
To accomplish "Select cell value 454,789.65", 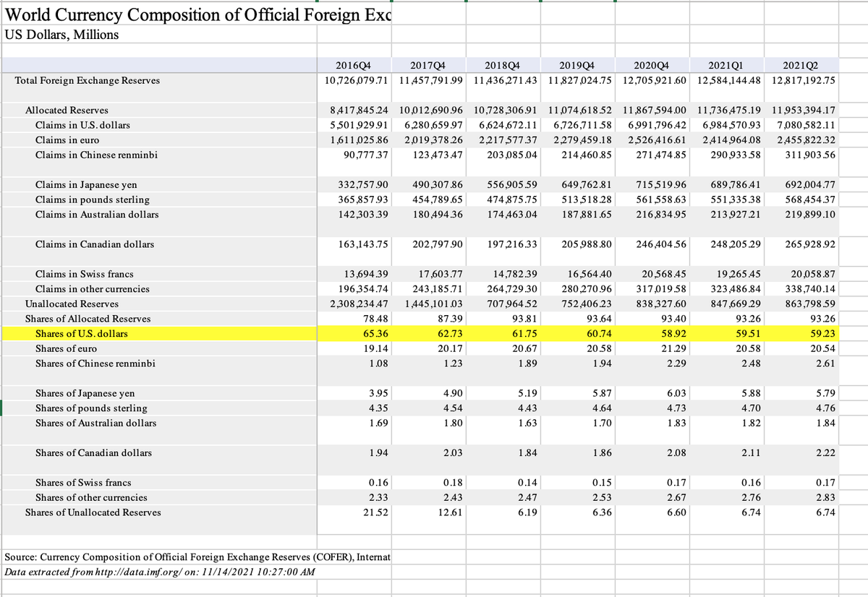I will (x=438, y=199).
